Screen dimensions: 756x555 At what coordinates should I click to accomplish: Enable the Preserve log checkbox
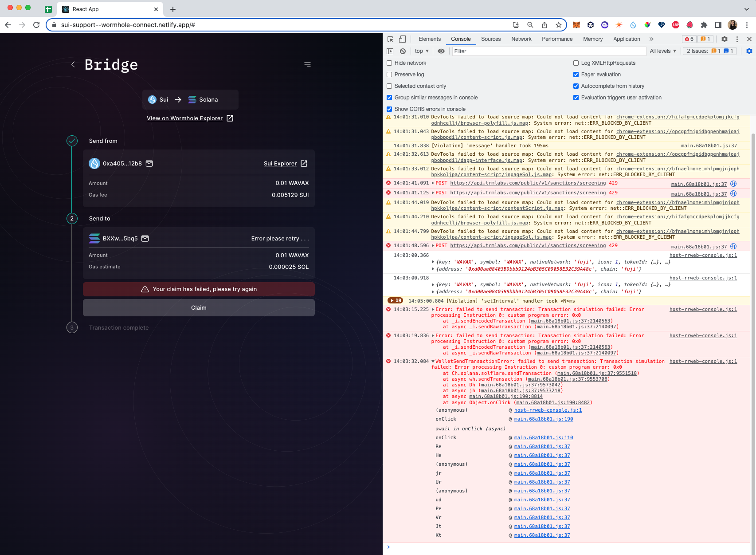pyautogui.click(x=389, y=74)
